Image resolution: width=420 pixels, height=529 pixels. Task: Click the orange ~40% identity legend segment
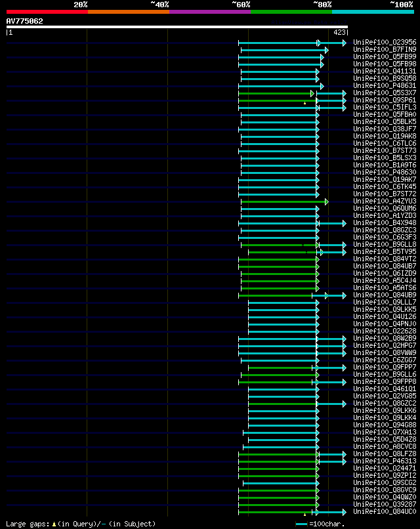pos(129,12)
